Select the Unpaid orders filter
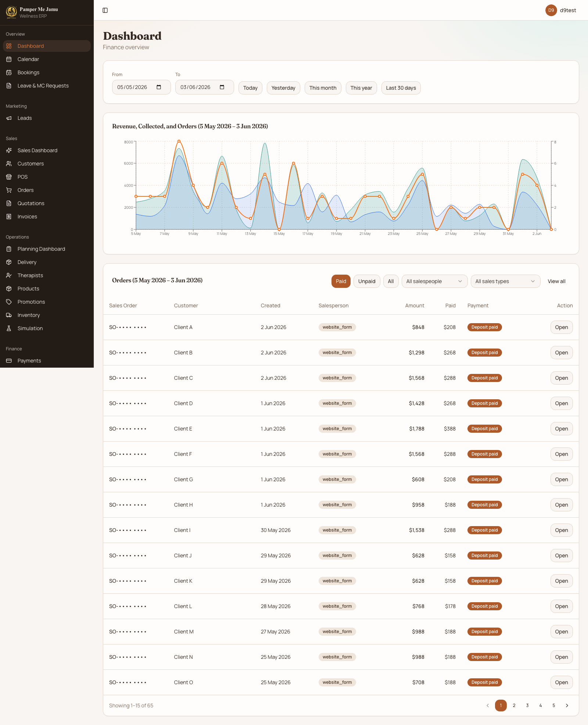588x725 pixels. click(x=367, y=281)
